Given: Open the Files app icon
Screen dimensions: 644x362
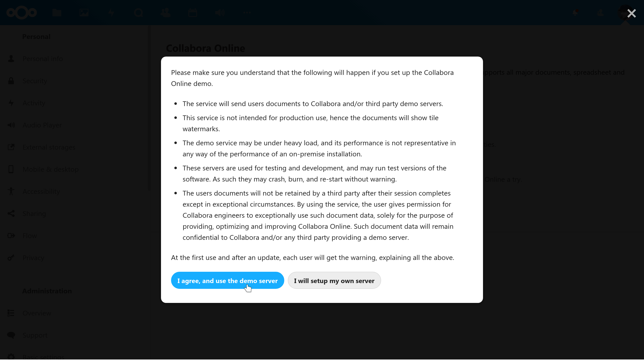Looking at the screenshot, I should [57, 13].
